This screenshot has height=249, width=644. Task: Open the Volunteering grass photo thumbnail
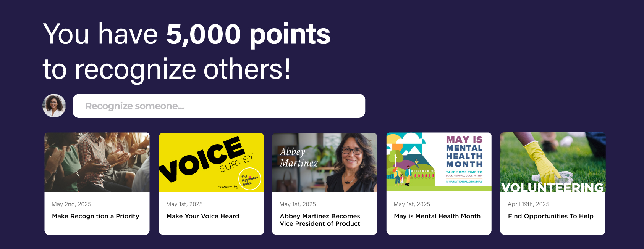(553, 162)
